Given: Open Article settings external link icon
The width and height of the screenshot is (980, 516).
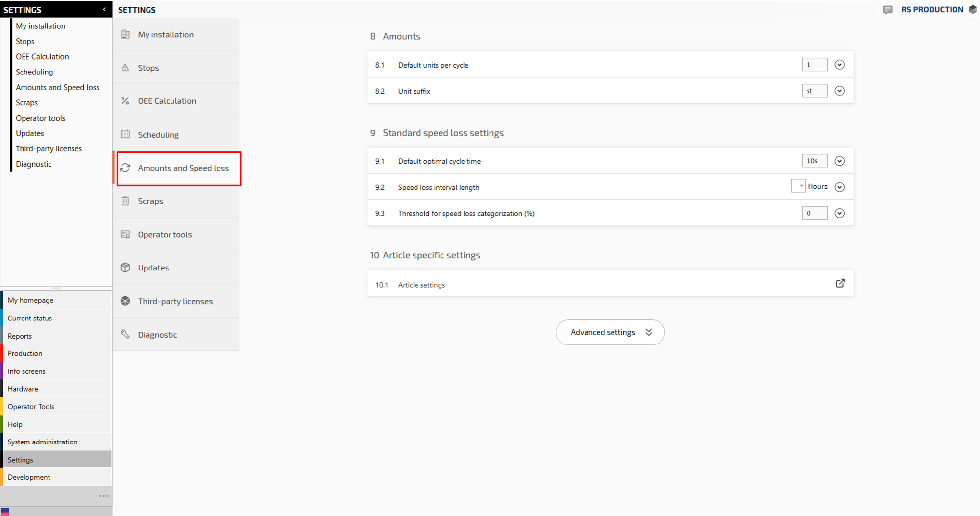Looking at the screenshot, I should [840, 284].
